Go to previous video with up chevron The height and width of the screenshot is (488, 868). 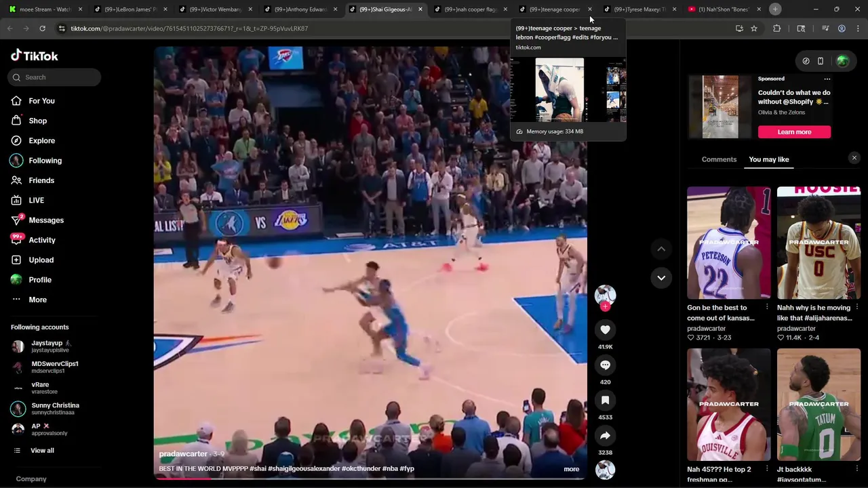click(661, 249)
